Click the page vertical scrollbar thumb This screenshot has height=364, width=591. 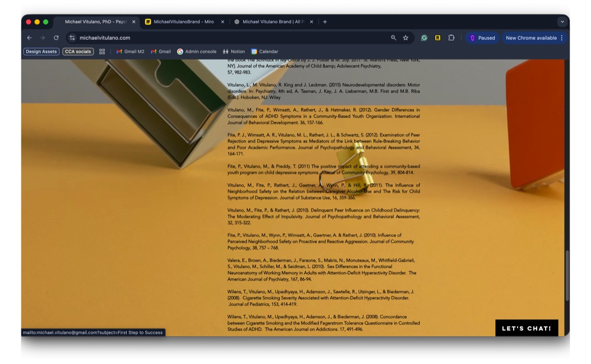tap(567, 275)
